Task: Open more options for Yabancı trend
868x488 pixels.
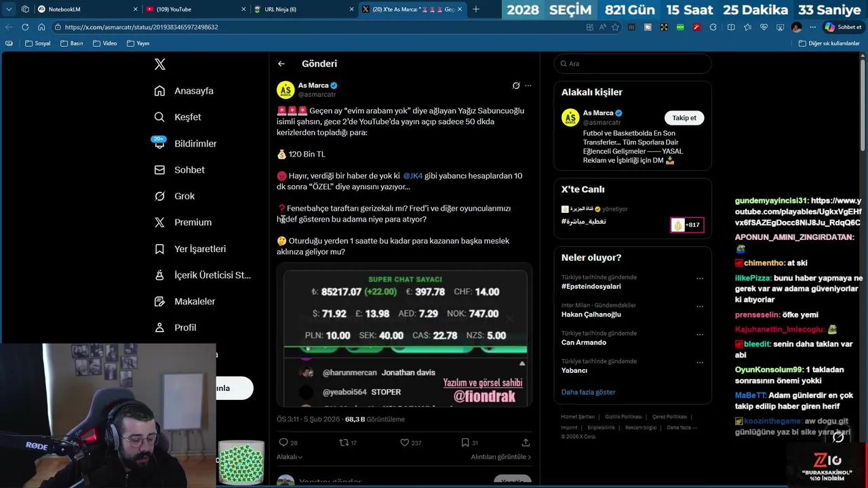Action: pos(700,363)
